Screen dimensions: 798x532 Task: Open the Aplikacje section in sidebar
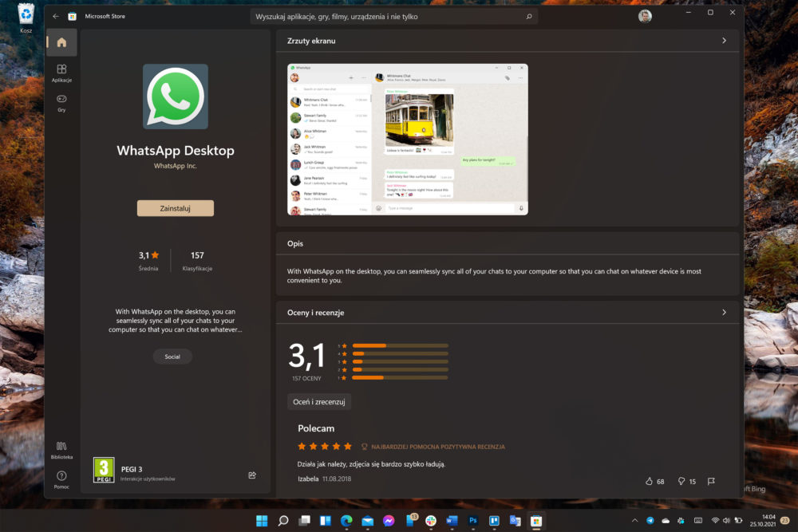tap(61, 73)
